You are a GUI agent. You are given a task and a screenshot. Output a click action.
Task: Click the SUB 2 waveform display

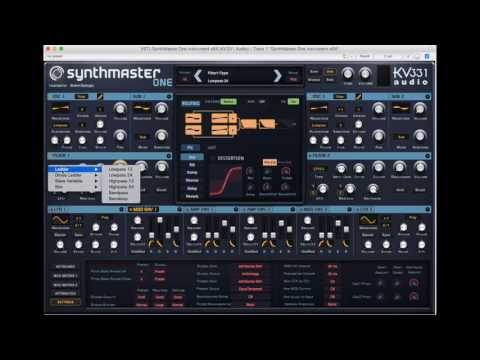(400, 108)
